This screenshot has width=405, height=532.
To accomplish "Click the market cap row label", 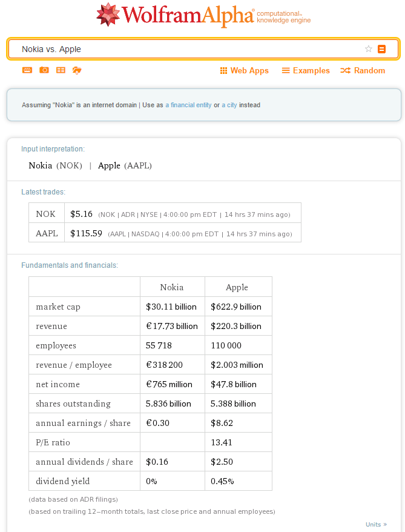I will point(58,307).
